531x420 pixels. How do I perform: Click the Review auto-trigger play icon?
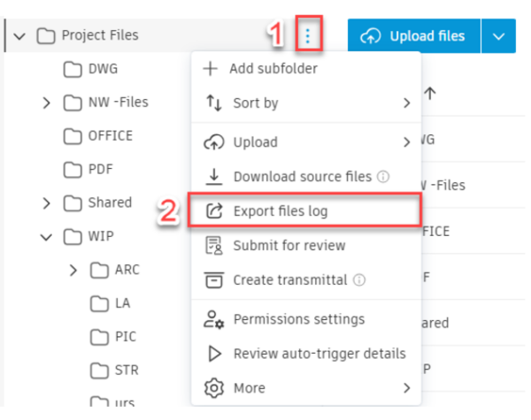click(213, 354)
